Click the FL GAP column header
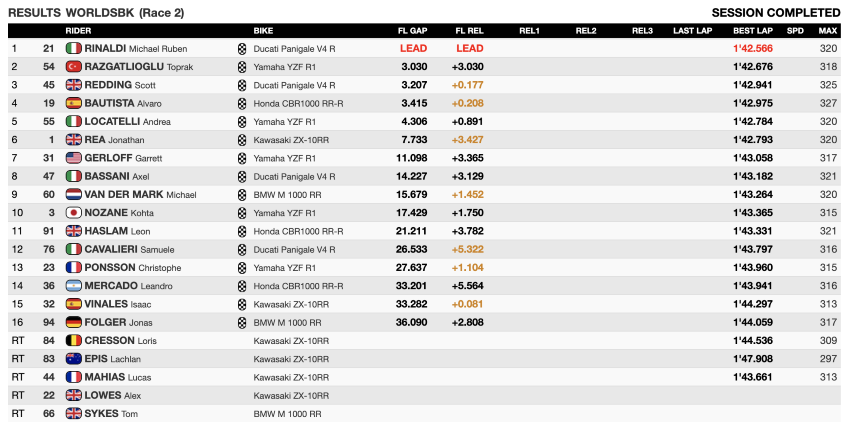This screenshot has height=428, width=854. click(x=412, y=30)
